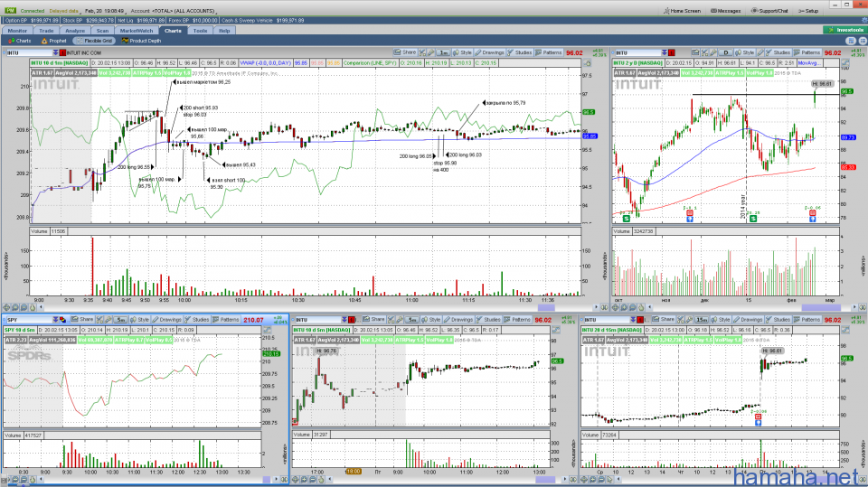Open Studies in the SPY chart
Image resolution: width=868 pixels, height=487 pixels.
pyautogui.click(x=197, y=319)
